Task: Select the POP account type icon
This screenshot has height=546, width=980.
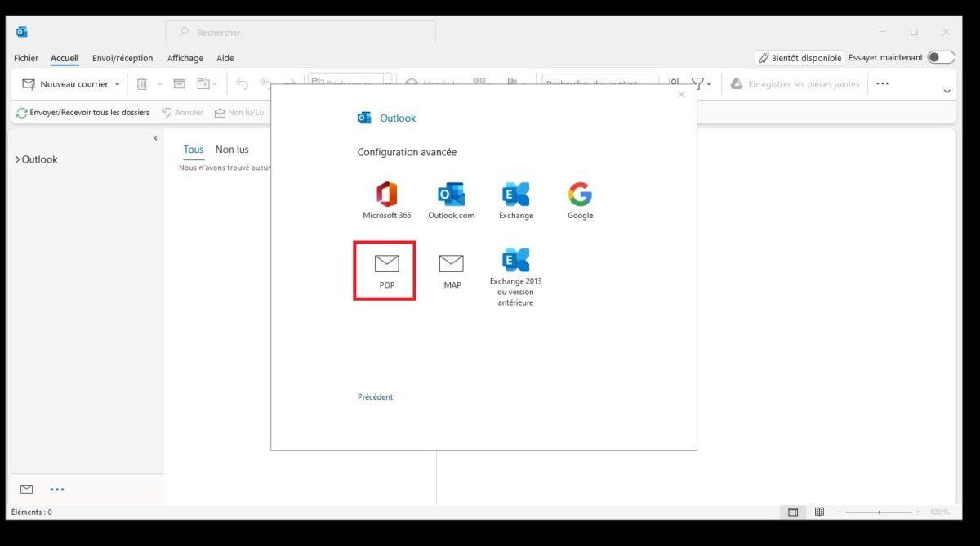Action: (x=385, y=264)
